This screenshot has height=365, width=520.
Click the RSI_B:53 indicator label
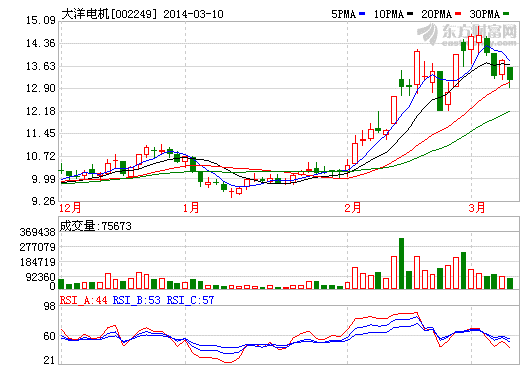coord(137,300)
